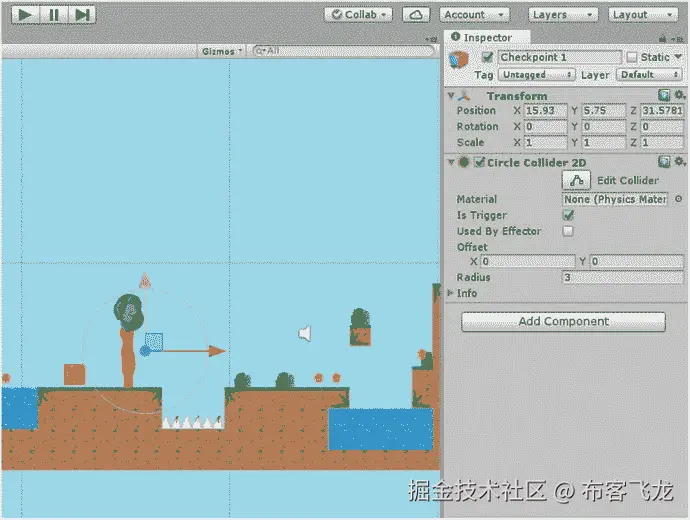The height and width of the screenshot is (520, 690).
Task: Click Scale X field
Action: [546, 143]
